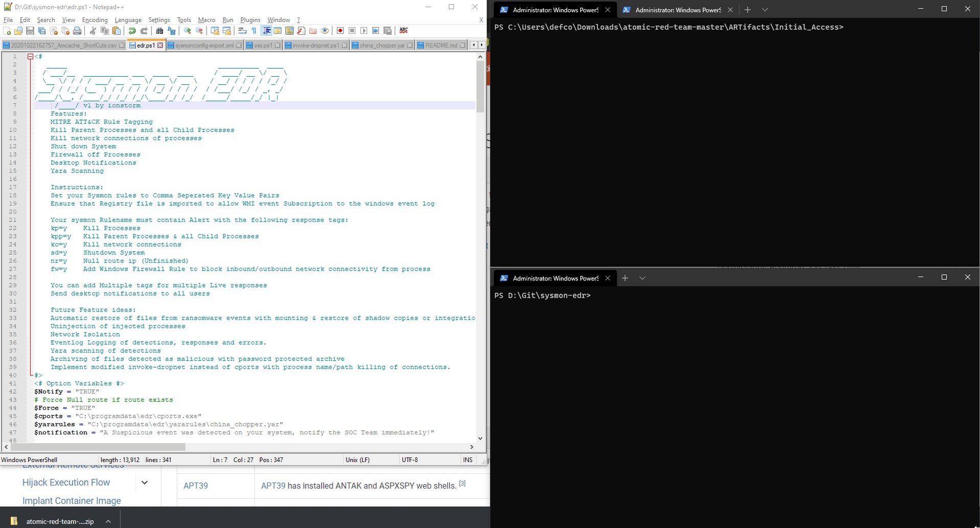
Task: Open the Plugins menu
Action: (250, 20)
